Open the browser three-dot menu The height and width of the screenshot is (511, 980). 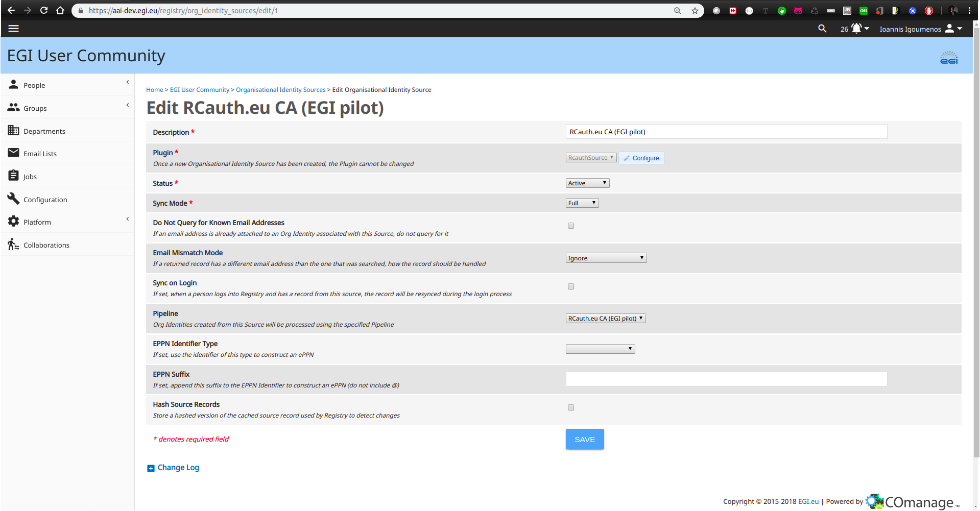pyautogui.click(x=969, y=11)
